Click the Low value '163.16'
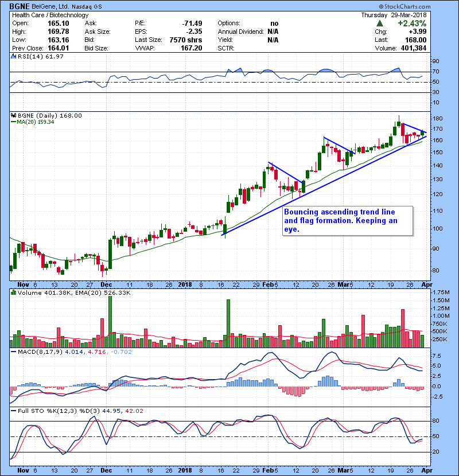 pos(59,40)
